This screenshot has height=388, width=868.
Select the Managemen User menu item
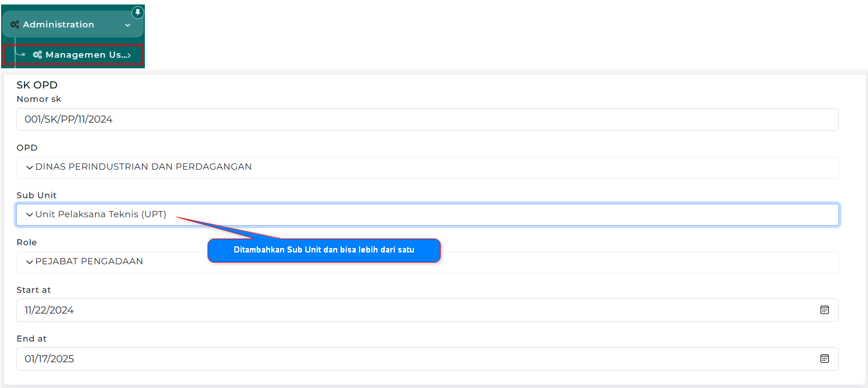(83, 55)
